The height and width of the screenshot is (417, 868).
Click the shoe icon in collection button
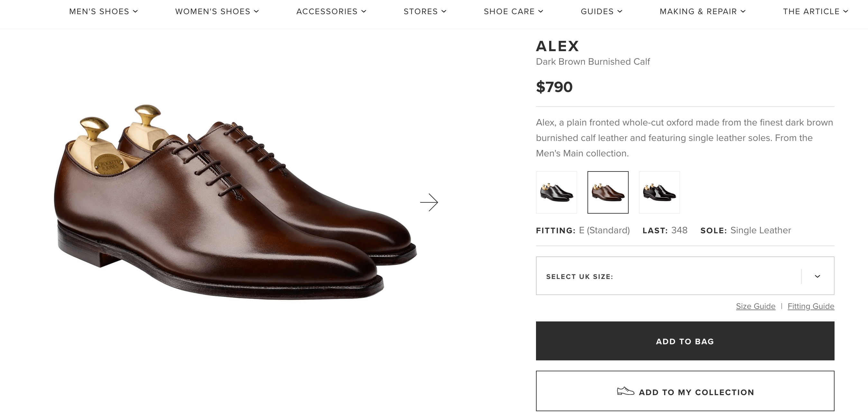pos(625,391)
